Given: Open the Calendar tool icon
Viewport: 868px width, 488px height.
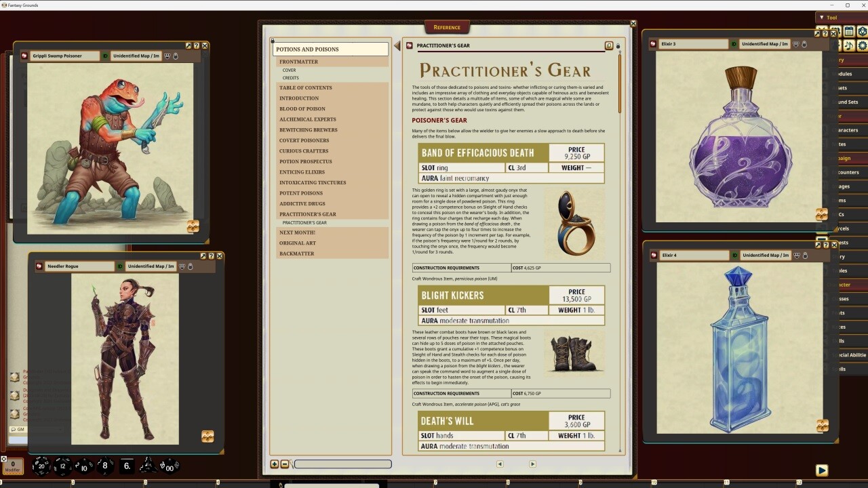Looking at the screenshot, I should coord(849,31).
